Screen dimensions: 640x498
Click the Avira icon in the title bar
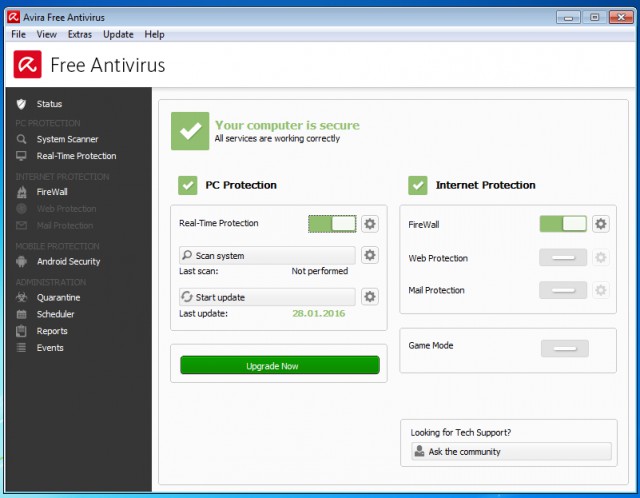13,17
